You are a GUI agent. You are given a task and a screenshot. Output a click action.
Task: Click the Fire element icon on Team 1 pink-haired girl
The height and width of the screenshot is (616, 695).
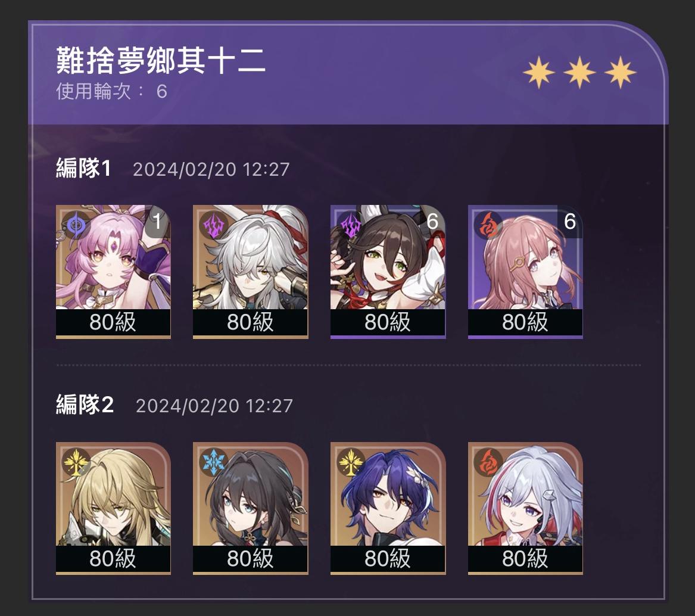(488, 225)
